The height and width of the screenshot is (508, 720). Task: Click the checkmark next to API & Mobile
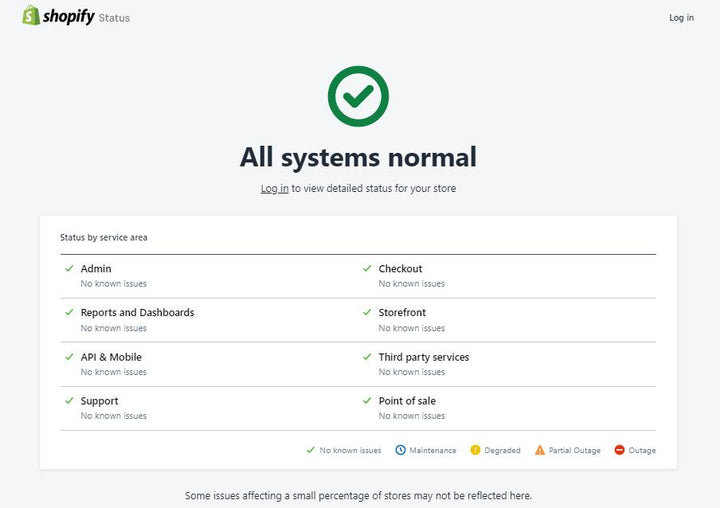[69, 356]
